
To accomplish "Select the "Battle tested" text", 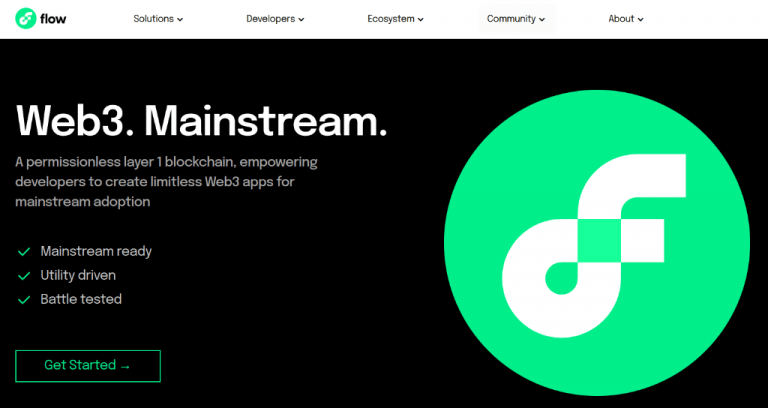I will pos(81,299).
